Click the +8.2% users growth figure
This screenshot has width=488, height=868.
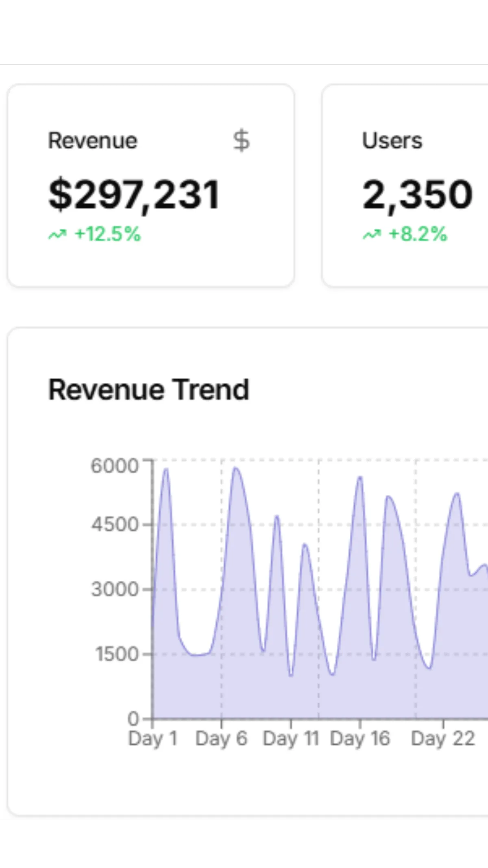point(418,234)
